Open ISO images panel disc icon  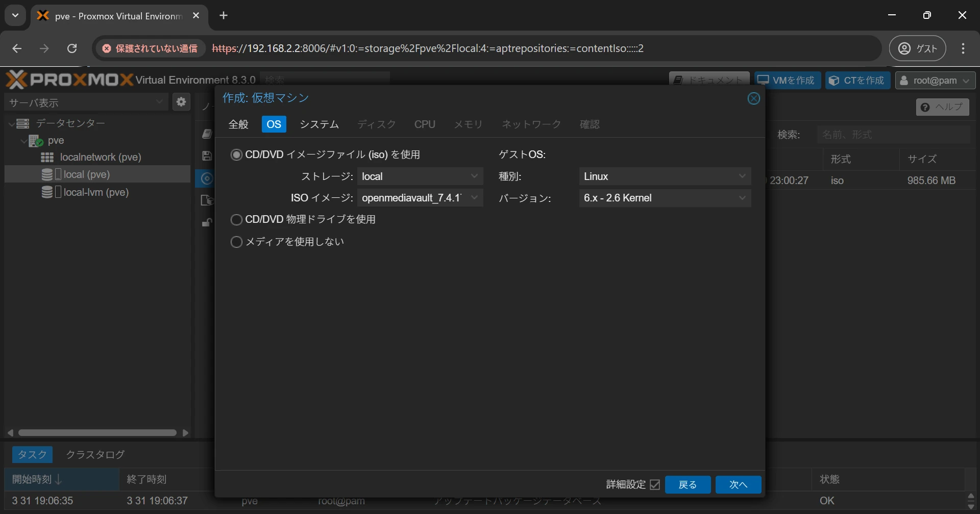click(x=207, y=178)
